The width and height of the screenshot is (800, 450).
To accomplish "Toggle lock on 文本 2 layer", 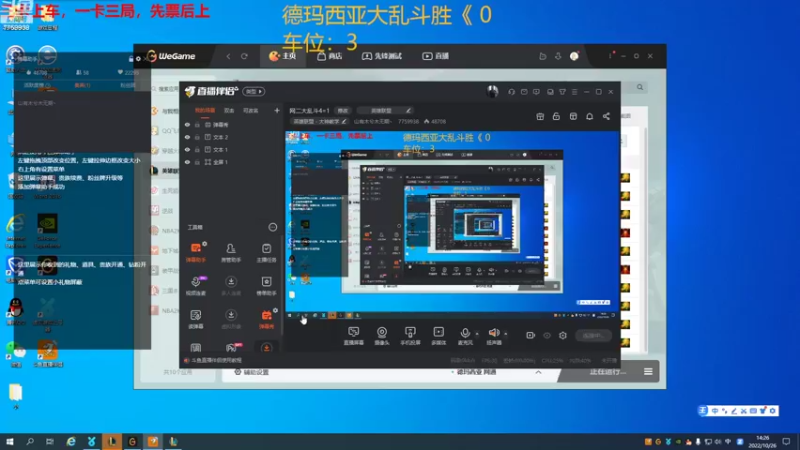I will pyautogui.click(x=197, y=137).
